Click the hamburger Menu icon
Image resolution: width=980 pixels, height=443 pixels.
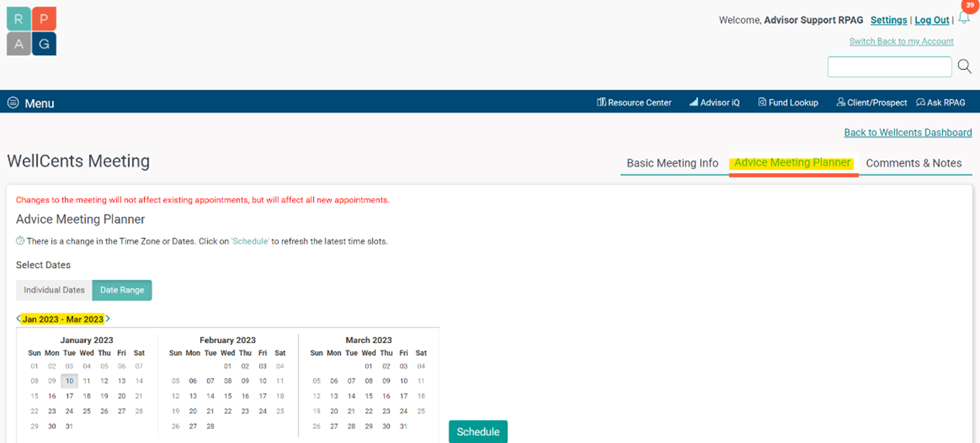[x=13, y=103]
